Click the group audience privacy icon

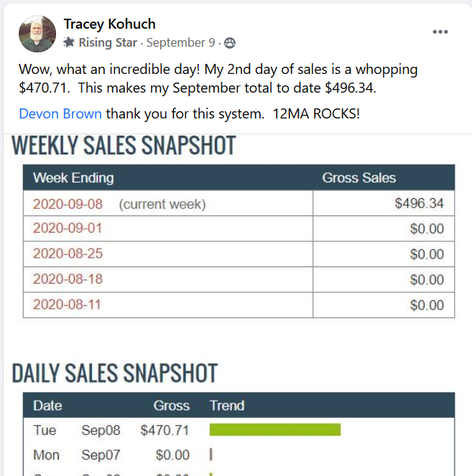pos(230,43)
